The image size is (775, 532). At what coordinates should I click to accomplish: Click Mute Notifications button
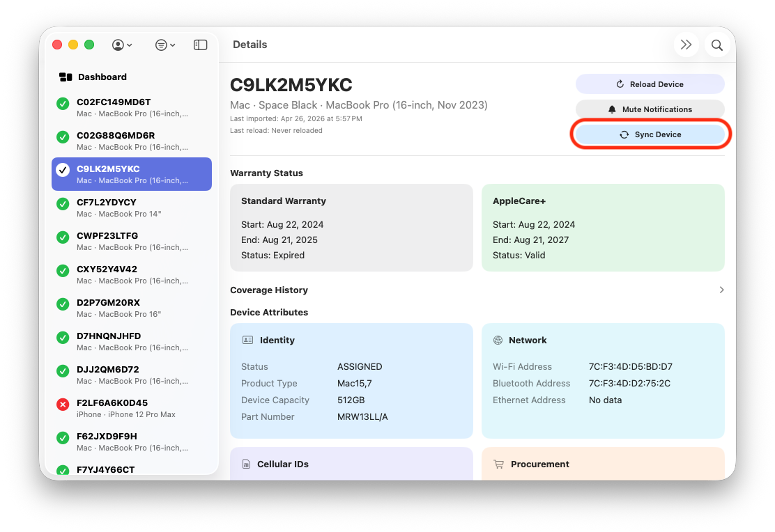pyautogui.click(x=650, y=109)
